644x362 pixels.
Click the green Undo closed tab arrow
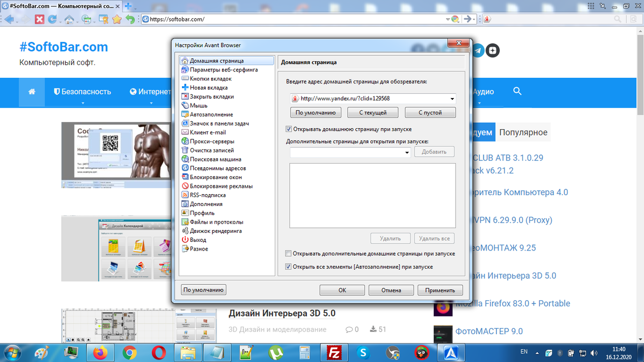click(130, 19)
